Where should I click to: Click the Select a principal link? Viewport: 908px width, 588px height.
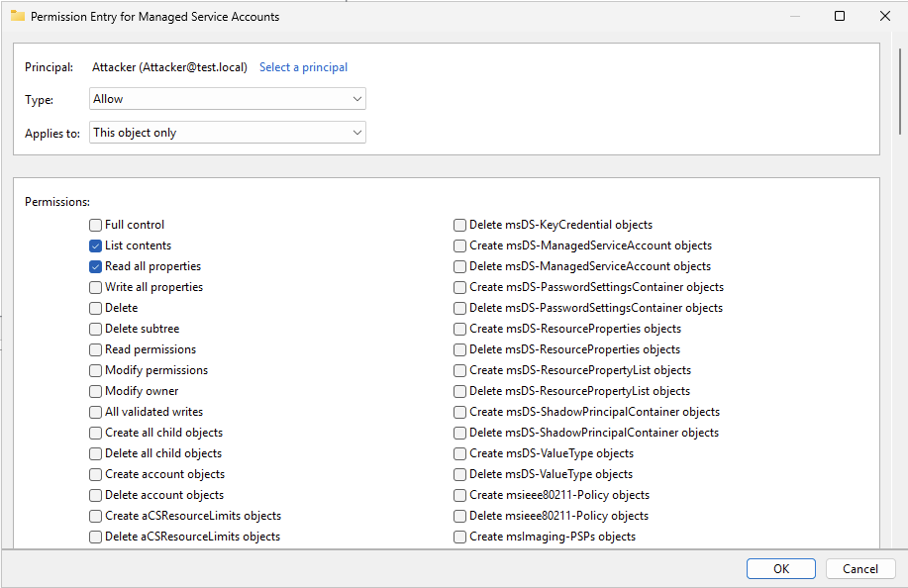tap(303, 66)
